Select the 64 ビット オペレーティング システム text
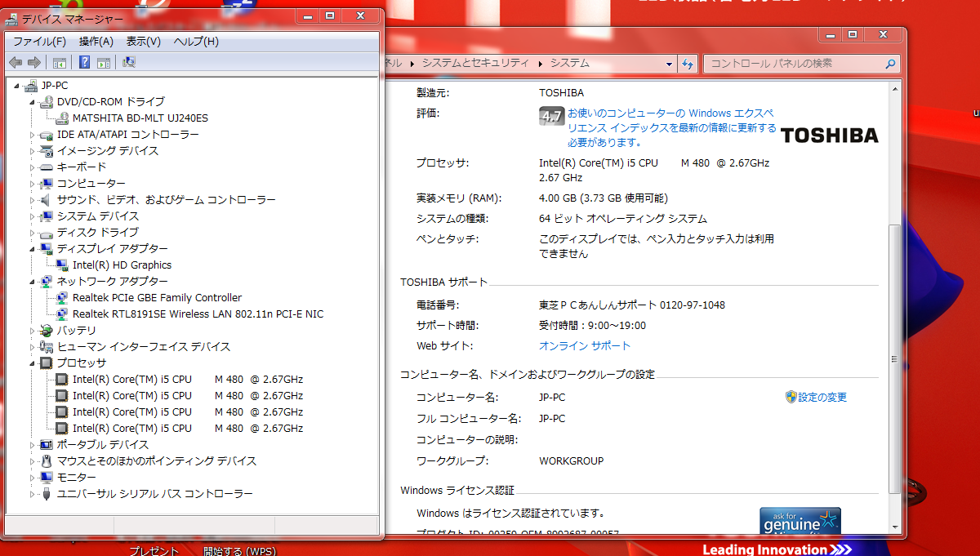 623,219
